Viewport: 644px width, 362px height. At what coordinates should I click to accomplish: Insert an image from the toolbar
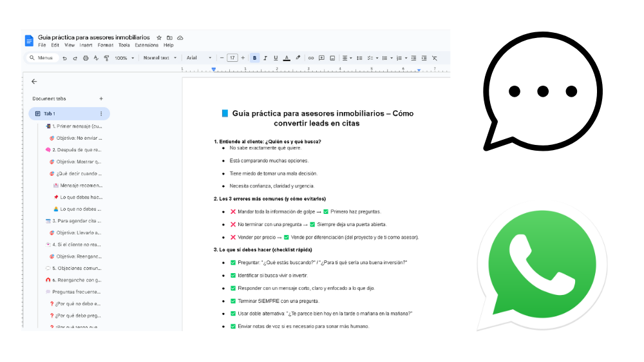332,58
